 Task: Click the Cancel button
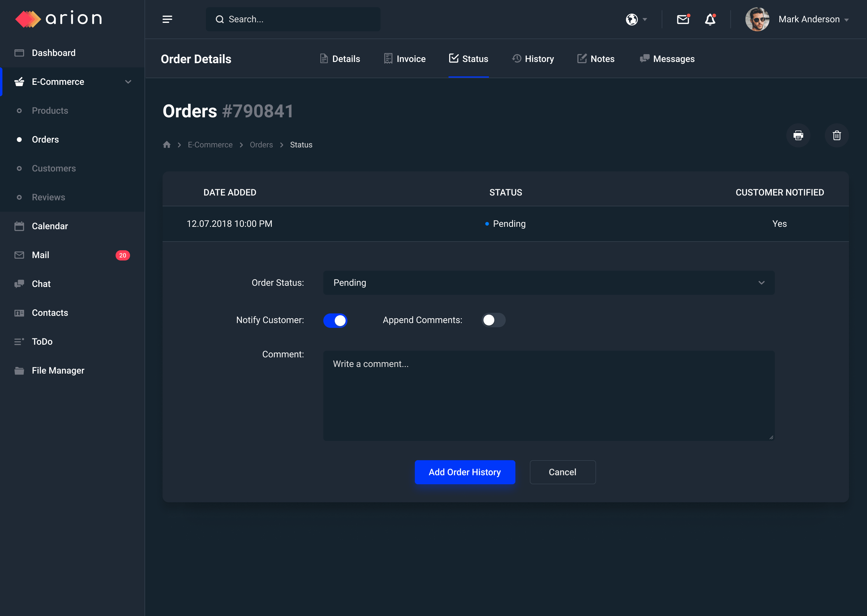[x=562, y=472]
